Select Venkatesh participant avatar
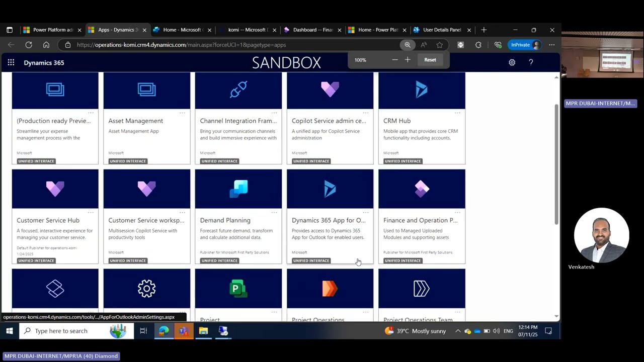644x362 pixels. [x=602, y=235]
